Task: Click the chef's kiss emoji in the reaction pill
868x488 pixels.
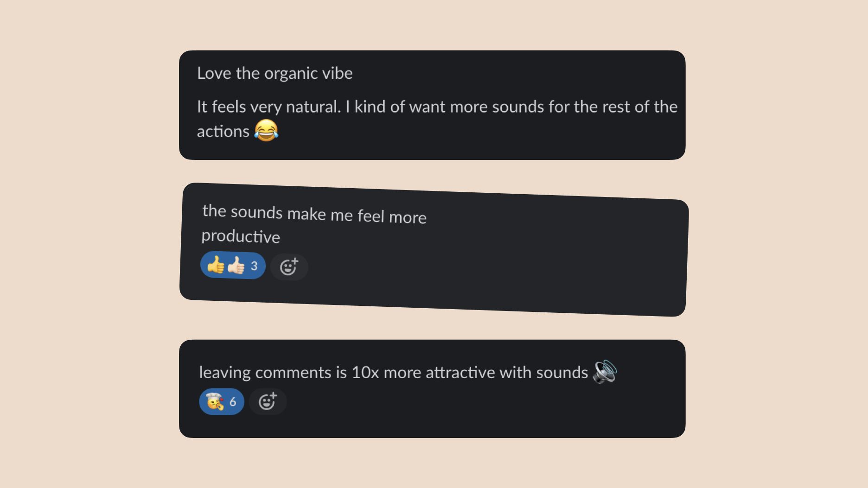Action: tap(215, 401)
